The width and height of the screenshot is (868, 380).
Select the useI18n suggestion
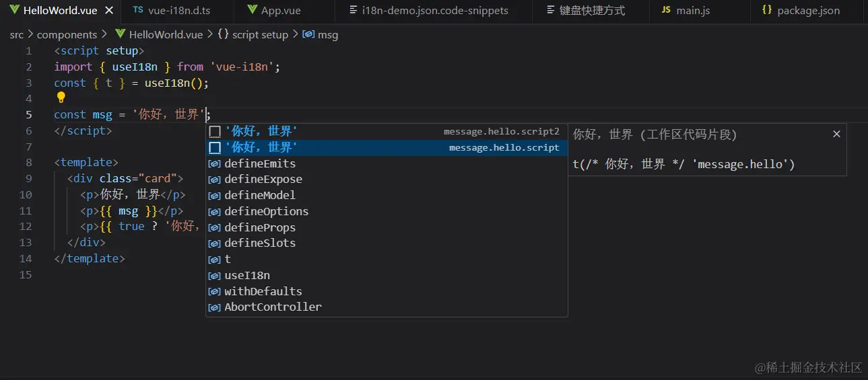247,275
